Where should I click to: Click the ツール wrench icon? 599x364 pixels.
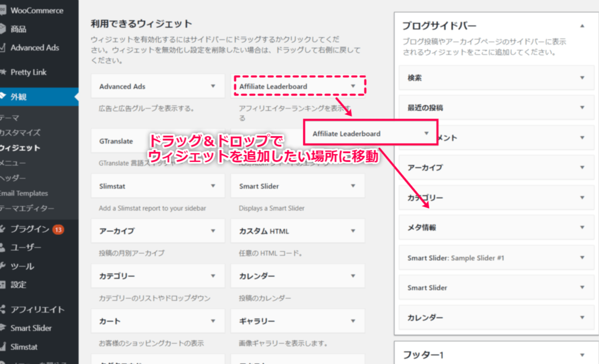pos(3,266)
